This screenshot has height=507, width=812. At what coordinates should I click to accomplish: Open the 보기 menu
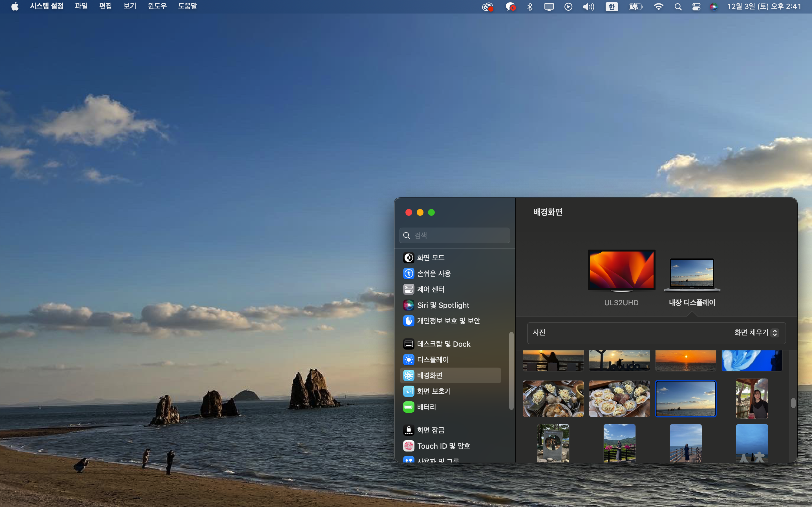[x=129, y=6]
